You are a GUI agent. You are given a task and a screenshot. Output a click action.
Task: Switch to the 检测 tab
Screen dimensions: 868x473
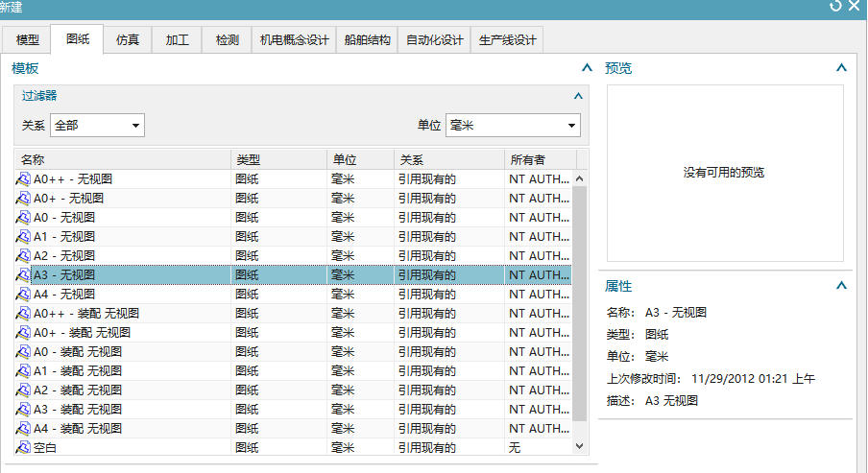pos(227,40)
